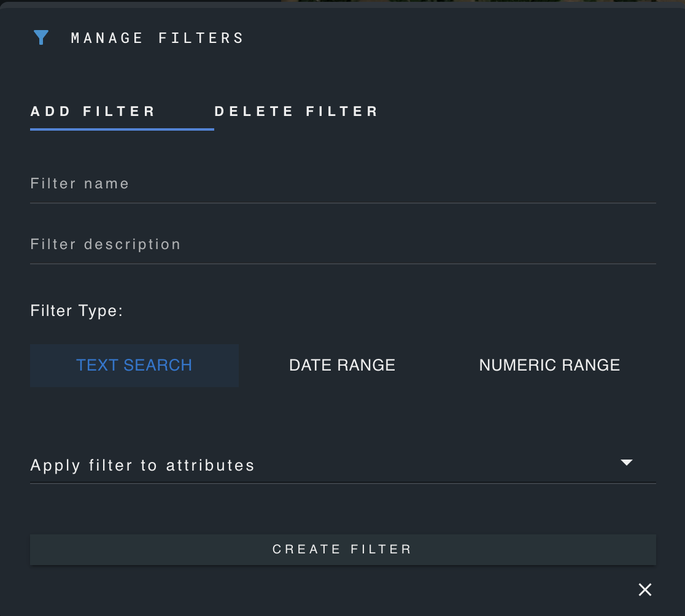Switch to the Add Filter tab
685x616 pixels.
click(122, 111)
